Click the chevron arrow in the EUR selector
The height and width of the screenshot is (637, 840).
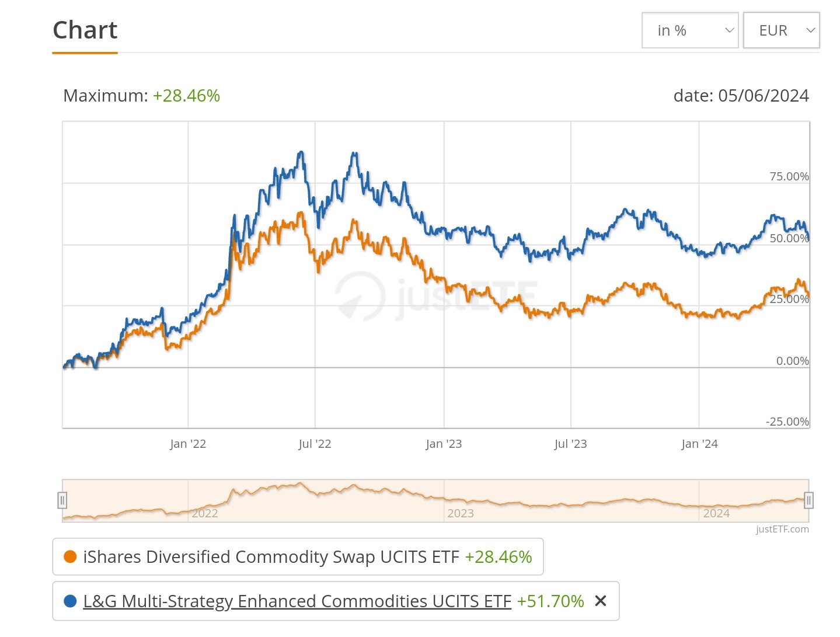[810, 30]
